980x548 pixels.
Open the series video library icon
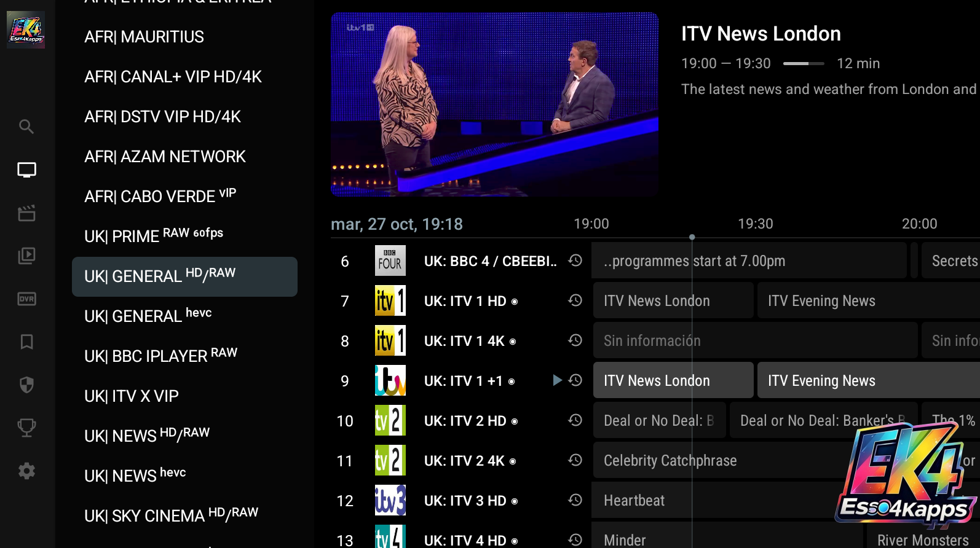point(26,256)
